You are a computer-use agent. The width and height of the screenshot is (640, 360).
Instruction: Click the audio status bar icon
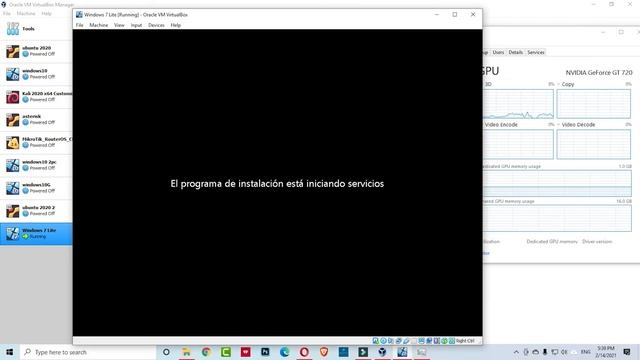tap(391, 341)
